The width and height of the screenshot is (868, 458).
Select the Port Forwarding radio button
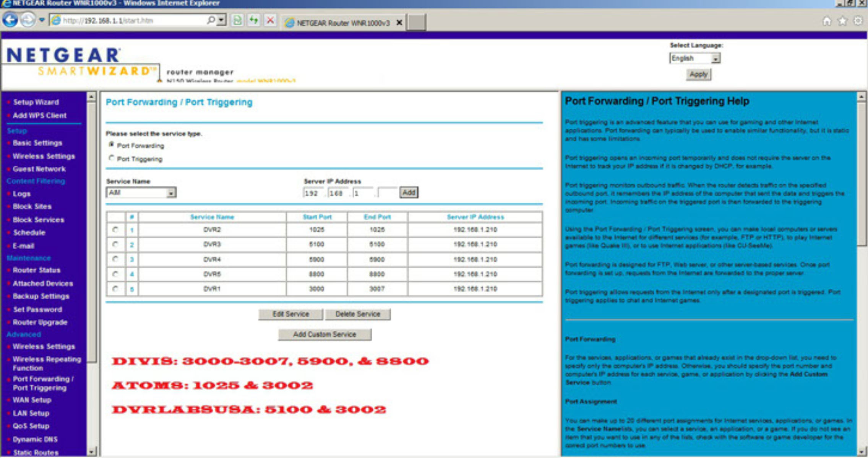111,145
